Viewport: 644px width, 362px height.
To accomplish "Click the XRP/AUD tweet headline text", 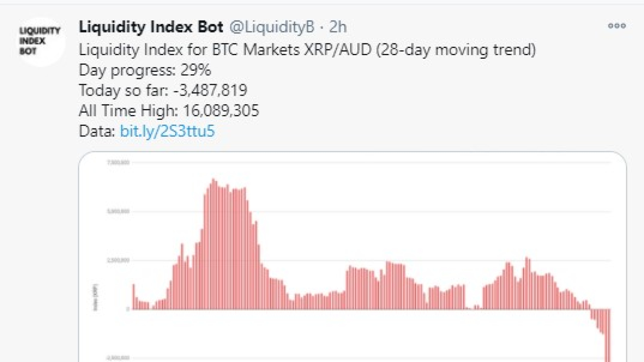I will (x=307, y=50).
